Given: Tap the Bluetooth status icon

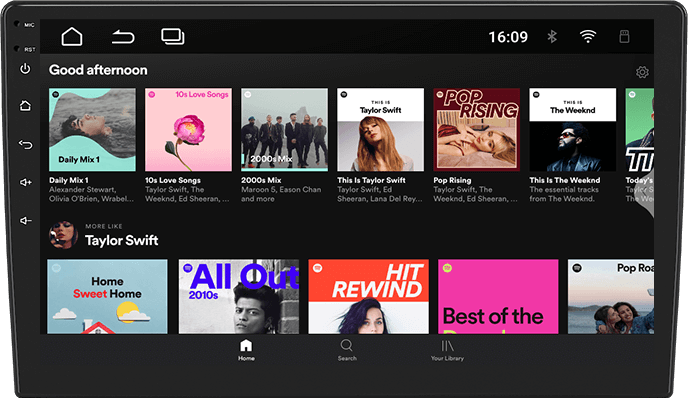Looking at the screenshot, I should (552, 36).
